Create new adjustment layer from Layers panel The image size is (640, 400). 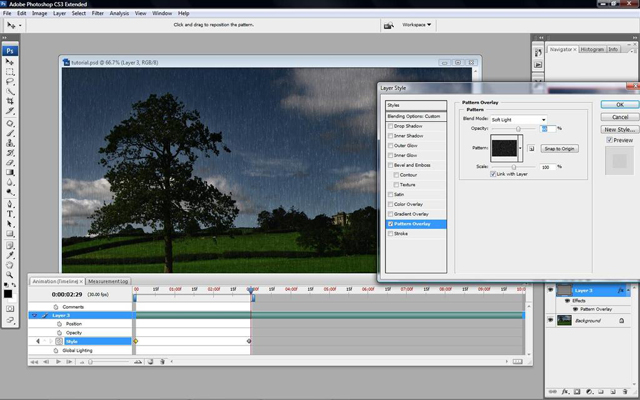[x=589, y=391]
